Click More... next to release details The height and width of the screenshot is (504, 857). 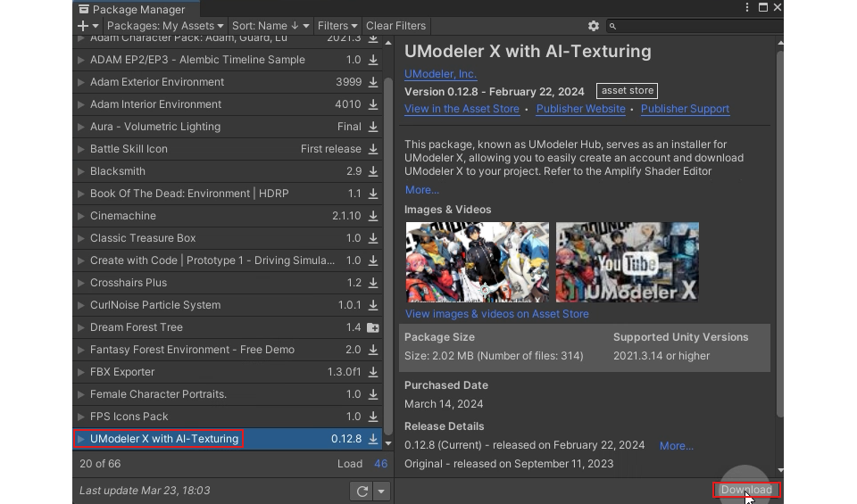coord(676,446)
